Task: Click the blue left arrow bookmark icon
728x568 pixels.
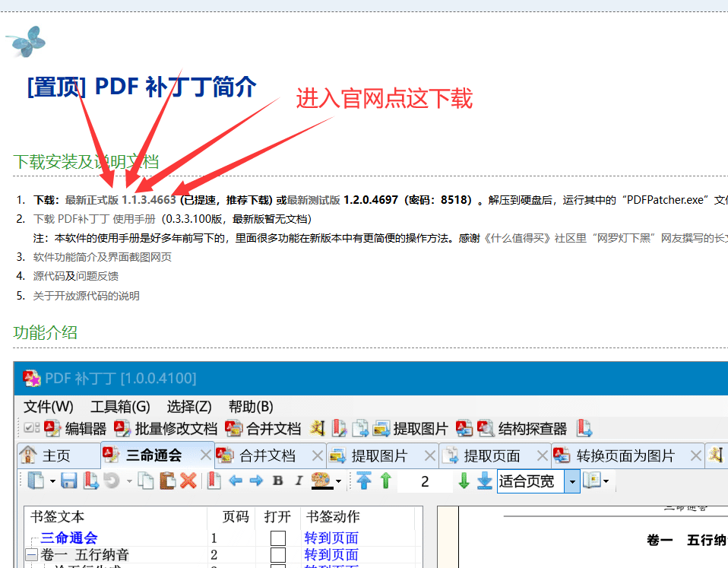Action: click(x=236, y=481)
